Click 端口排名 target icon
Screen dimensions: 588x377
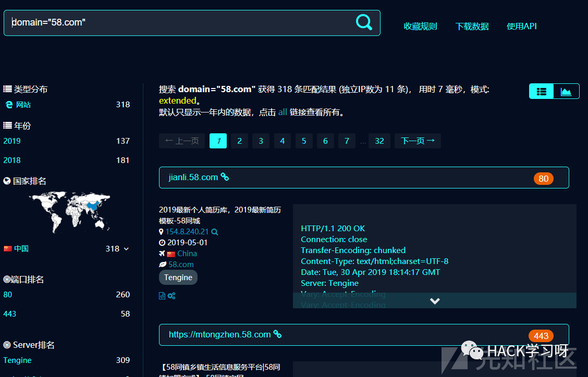(7, 279)
